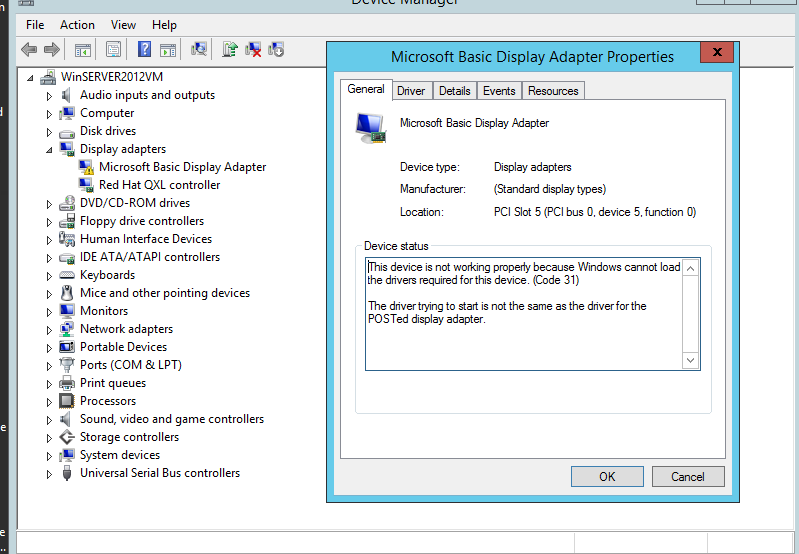This screenshot has height=554, width=799.
Task: Switch to the Resources tab
Action: 553,91
